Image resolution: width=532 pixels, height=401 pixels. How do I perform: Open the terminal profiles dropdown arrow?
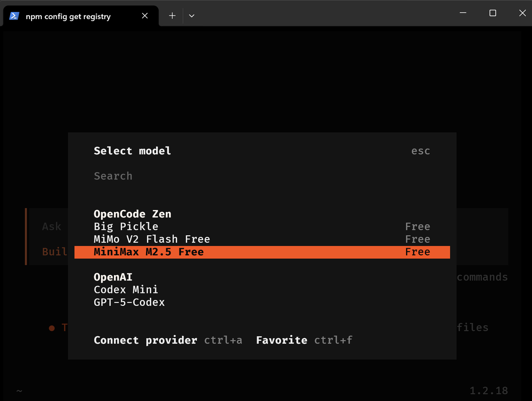pos(192,16)
